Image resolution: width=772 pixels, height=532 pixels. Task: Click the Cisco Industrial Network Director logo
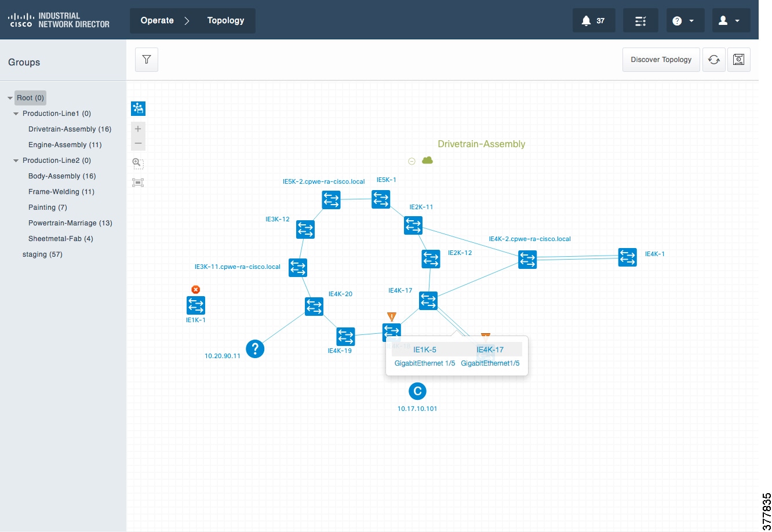pyautogui.click(x=59, y=20)
